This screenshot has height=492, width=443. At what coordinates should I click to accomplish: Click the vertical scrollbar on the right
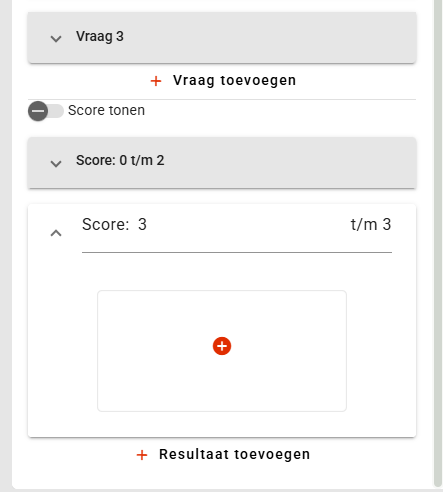pos(438,243)
